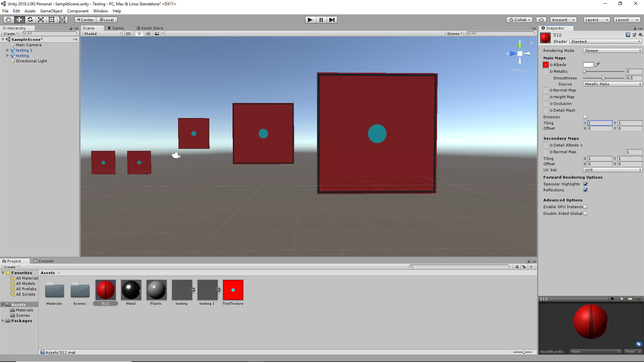Select the TestTexture asset in the Project panel
Image resolution: width=644 pixels, height=362 pixels.
pos(233,290)
